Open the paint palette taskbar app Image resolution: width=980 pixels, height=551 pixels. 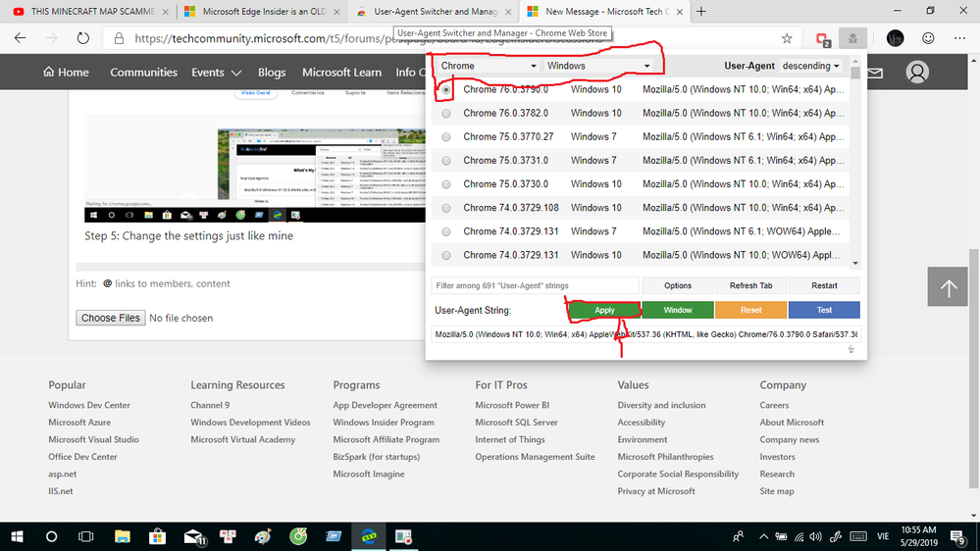(263, 536)
